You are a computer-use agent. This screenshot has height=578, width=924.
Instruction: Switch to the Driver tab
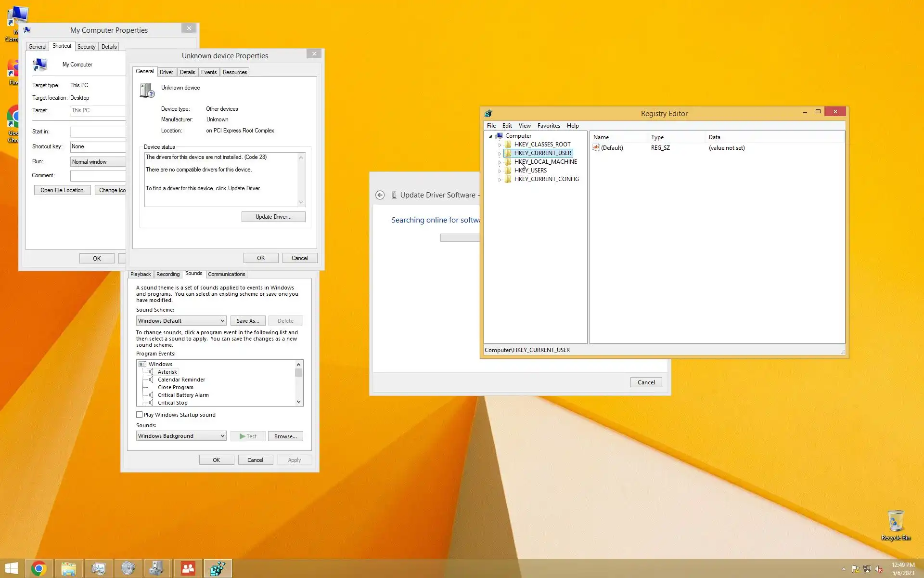coord(166,72)
